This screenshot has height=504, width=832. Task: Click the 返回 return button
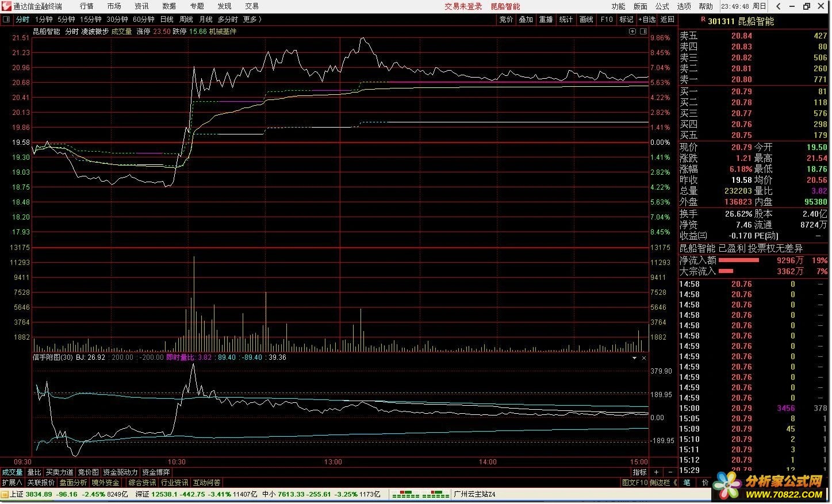[x=668, y=20]
